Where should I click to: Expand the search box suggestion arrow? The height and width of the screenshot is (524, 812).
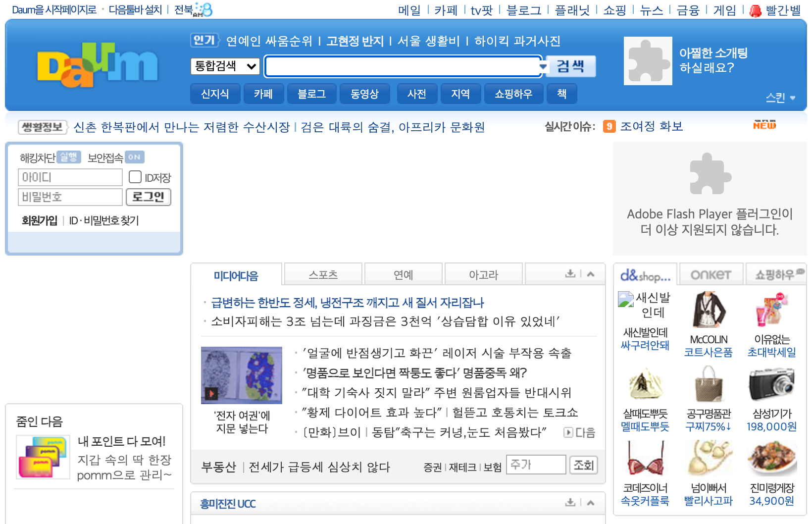pos(543,66)
